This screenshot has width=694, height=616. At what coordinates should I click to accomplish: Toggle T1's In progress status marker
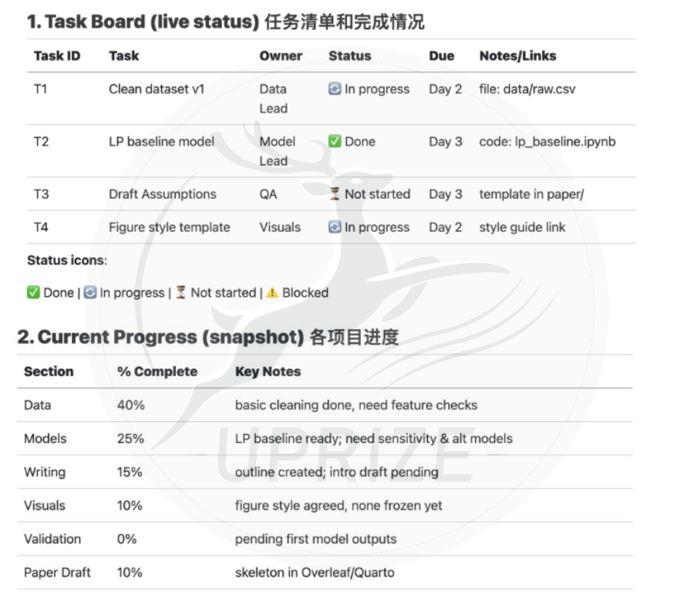click(x=335, y=89)
